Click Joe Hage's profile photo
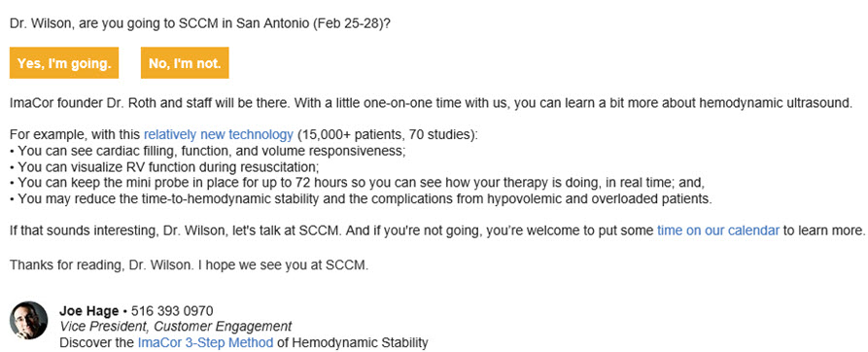This screenshot has width=868, height=352. (29, 320)
